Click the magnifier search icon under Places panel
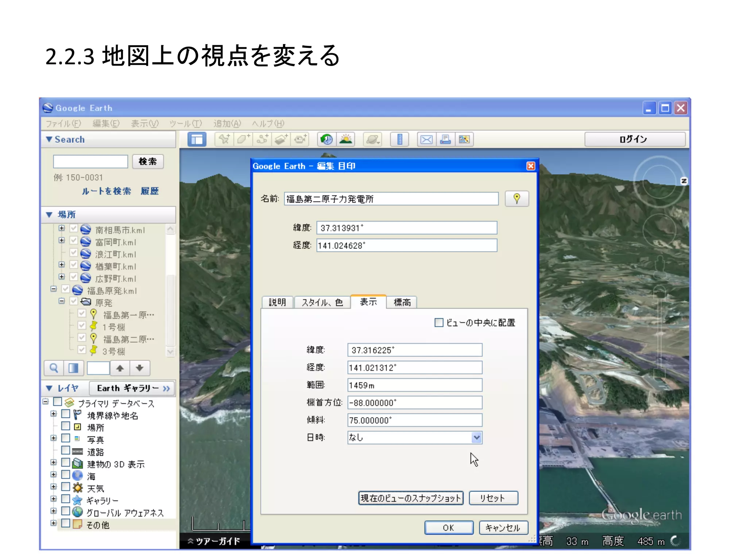This screenshot has width=747, height=560. pos(54,368)
